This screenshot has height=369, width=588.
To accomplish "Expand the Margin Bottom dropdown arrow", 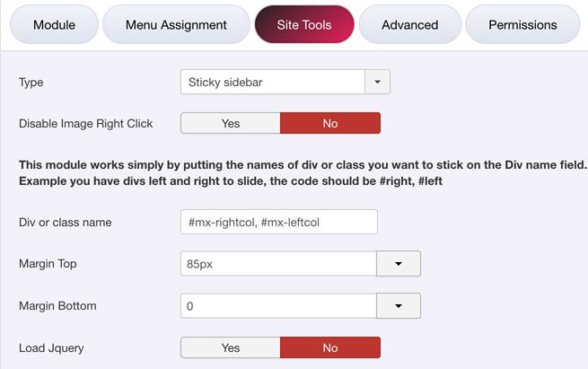I will [398, 306].
